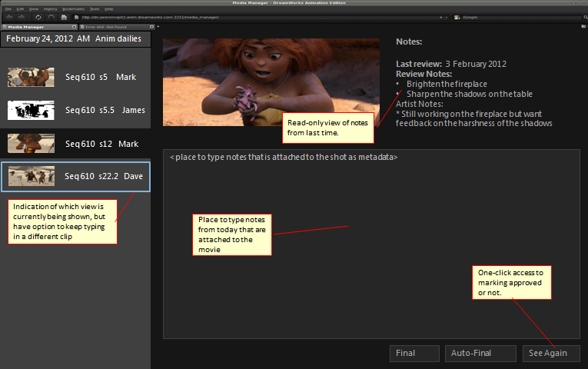Click the 'Last review: 3 February 2012' line
This screenshot has height=369, width=588.
tap(451, 64)
